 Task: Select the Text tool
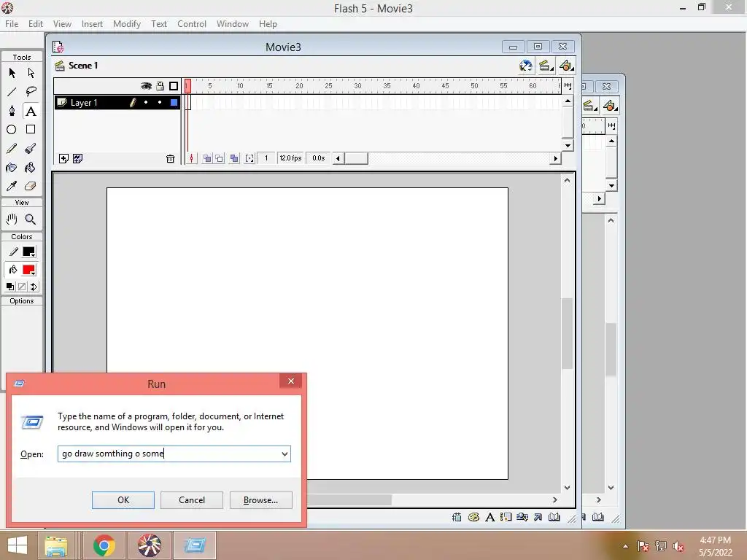point(31,111)
